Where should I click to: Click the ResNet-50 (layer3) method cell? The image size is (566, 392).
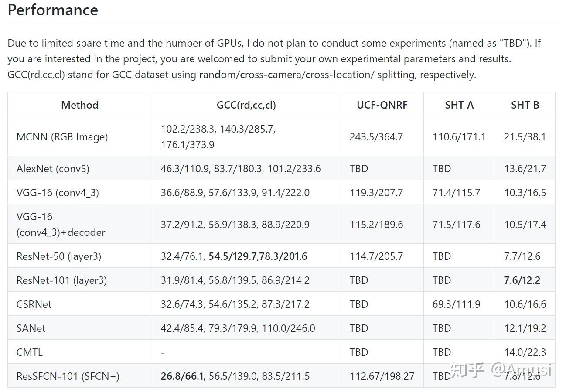(59, 256)
